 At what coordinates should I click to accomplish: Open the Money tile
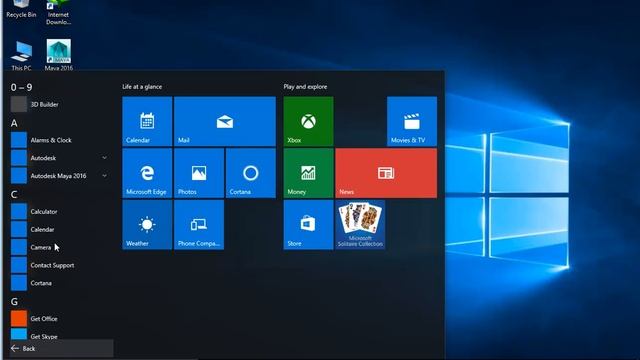[x=308, y=173]
